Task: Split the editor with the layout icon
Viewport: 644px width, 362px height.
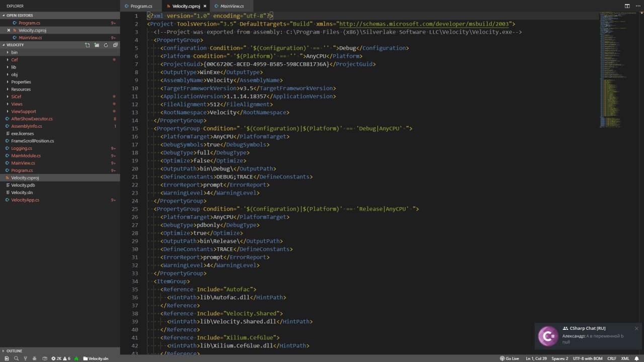Action: (627, 6)
